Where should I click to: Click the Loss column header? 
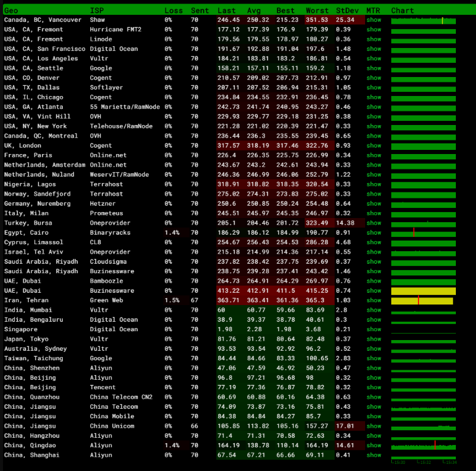pyautogui.click(x=174, y=11)
